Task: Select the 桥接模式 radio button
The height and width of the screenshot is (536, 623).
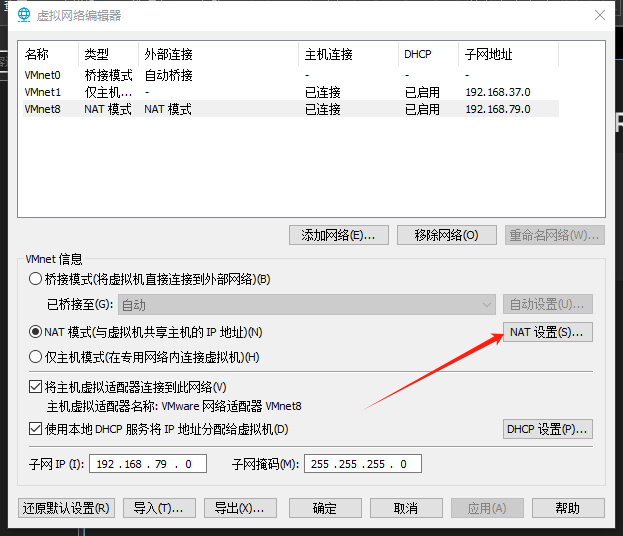Action: (35, 279)
